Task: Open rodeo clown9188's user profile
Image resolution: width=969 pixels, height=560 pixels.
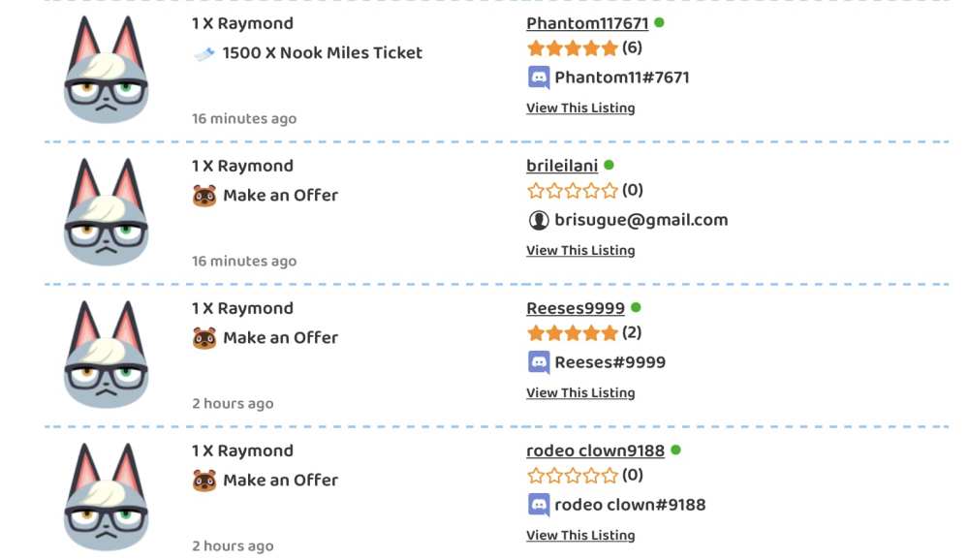Action: [x=595, y=451]
